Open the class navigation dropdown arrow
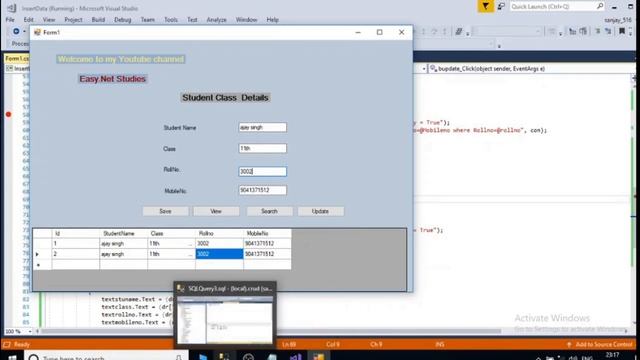The image size is (640, 360). [x=424, y=69]
